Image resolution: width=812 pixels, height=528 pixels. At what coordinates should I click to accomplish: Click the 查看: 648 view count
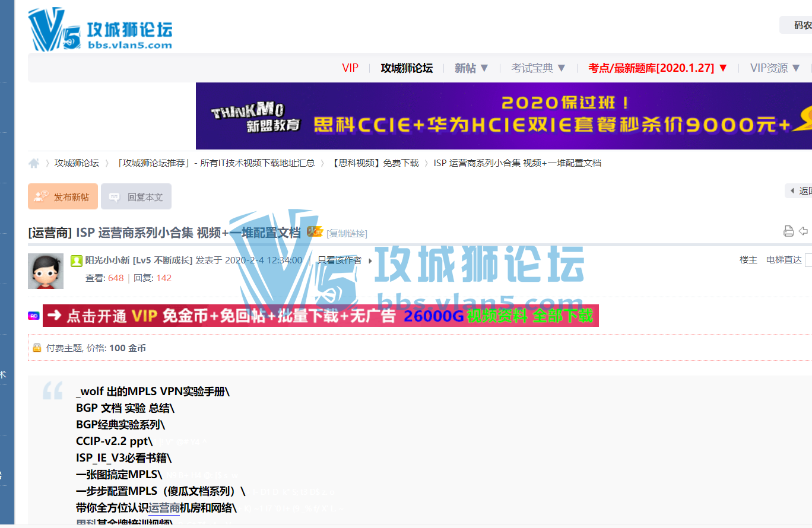coord(104,278)
